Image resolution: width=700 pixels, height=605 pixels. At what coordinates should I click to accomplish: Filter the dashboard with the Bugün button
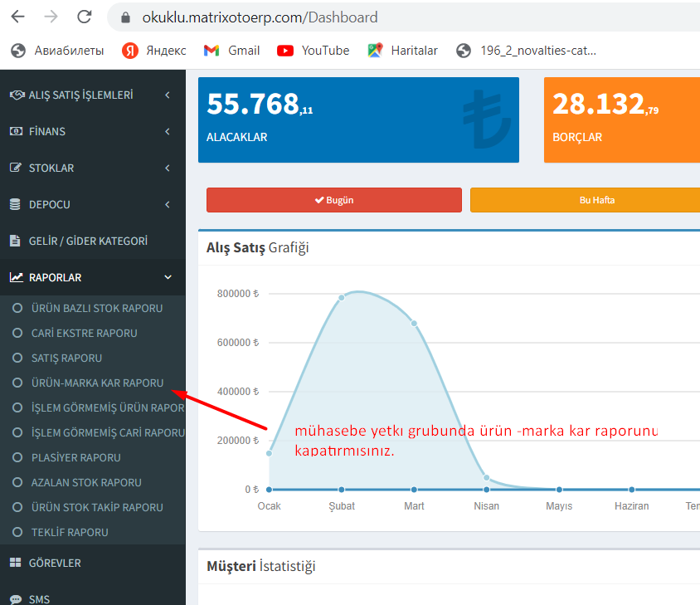333,200
